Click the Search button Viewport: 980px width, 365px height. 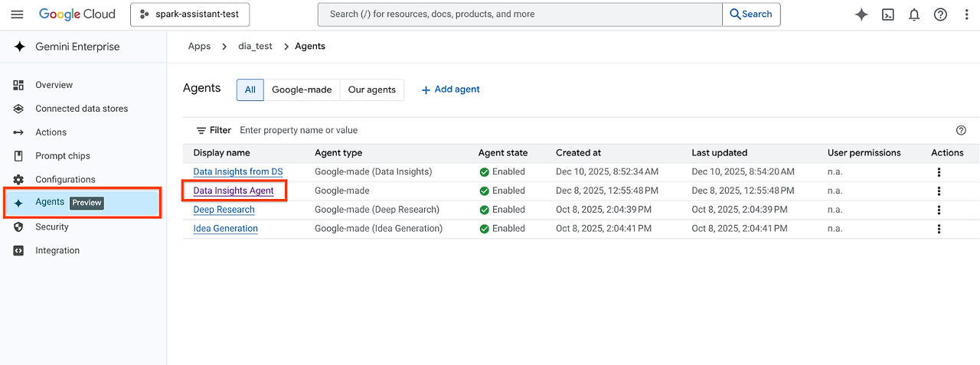[751, 14]
